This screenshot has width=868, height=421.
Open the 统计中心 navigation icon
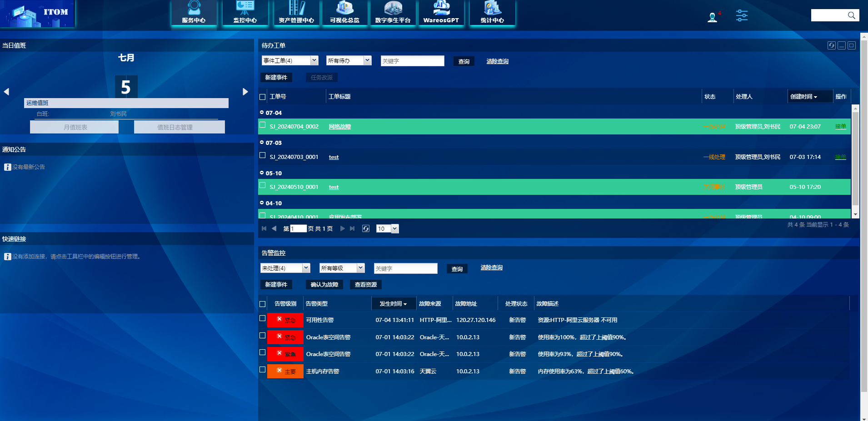pyautogui.click(x=492, y=13)
